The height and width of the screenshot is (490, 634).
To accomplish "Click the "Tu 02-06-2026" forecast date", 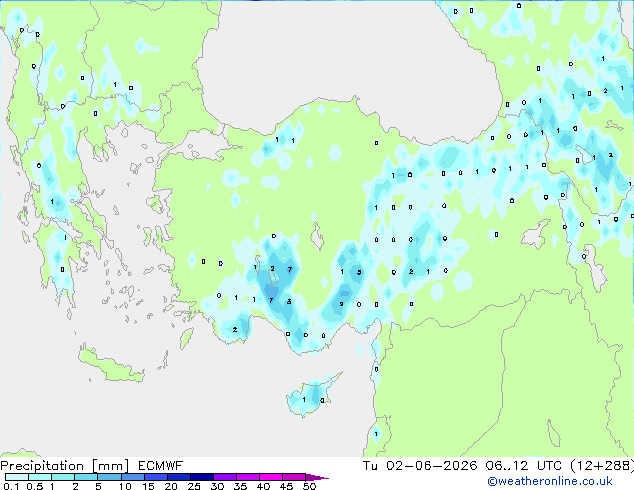I will coord(420,466).
